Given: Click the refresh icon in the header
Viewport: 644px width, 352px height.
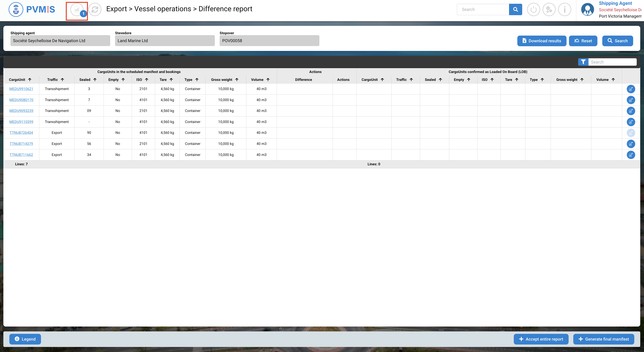Looking at the screenshot, I should 95,10.
